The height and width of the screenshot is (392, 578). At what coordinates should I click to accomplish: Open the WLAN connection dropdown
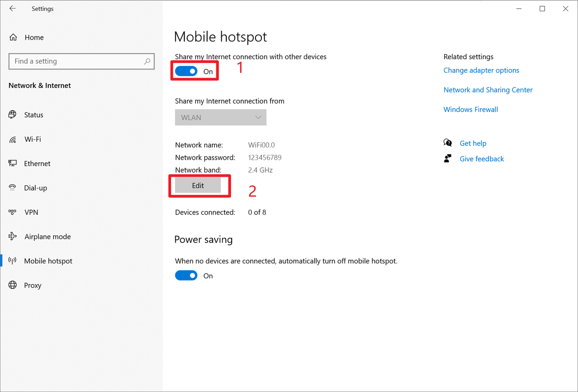point(221,117)
